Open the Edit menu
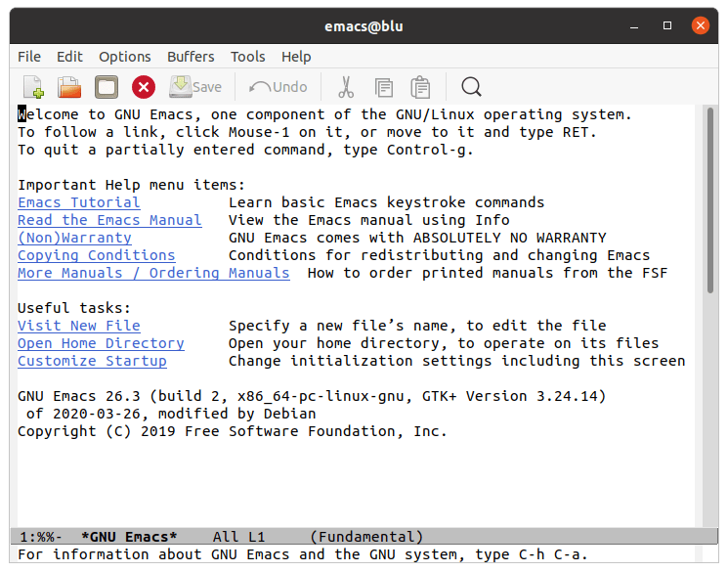This screenshot has width=728, height=572. click(x=69, y=57)
